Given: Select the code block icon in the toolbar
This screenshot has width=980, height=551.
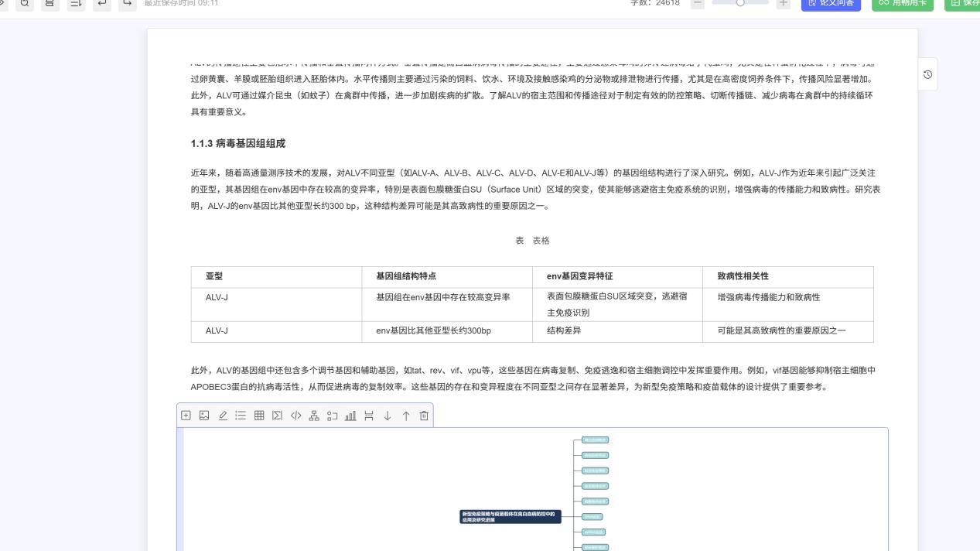Looking at the screenshot, I should coord(296,416).
